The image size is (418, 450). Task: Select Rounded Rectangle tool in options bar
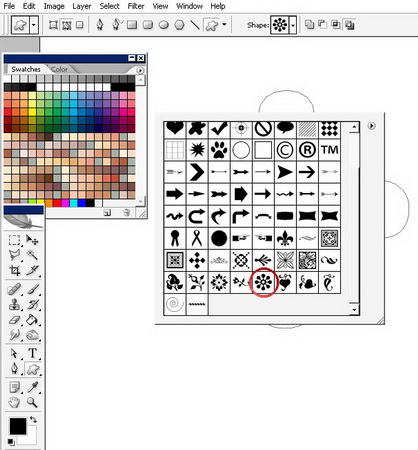pos(148,25)
